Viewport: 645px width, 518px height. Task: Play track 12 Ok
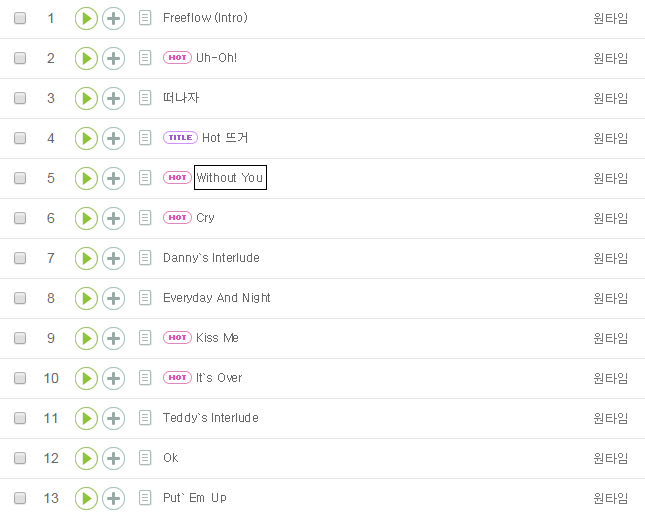click(x=86, y=458)
